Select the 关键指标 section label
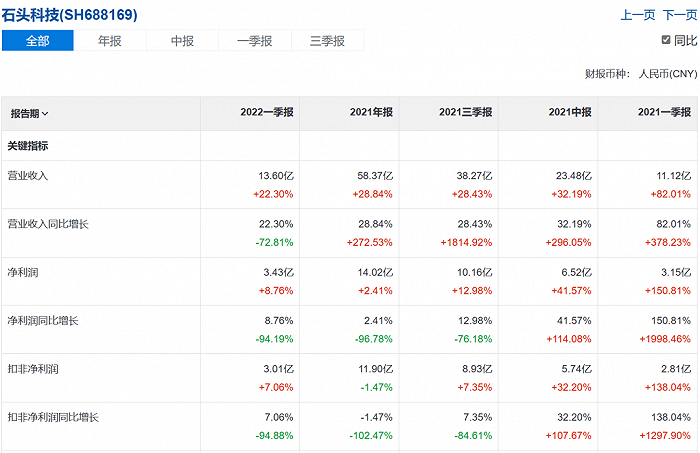The image size is (700, 453). pyautogui.click(x=28, y=145)
